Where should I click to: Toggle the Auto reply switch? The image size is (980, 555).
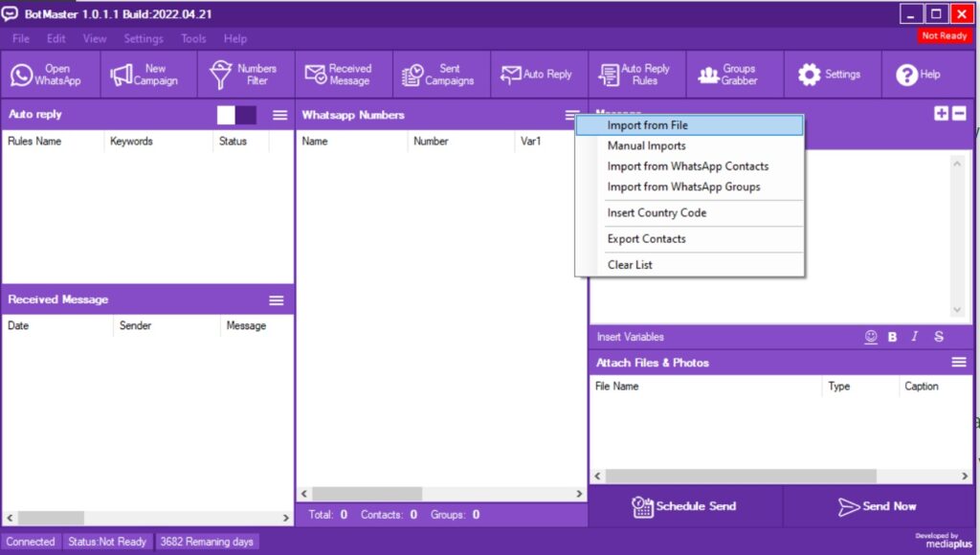pos(236,115)
